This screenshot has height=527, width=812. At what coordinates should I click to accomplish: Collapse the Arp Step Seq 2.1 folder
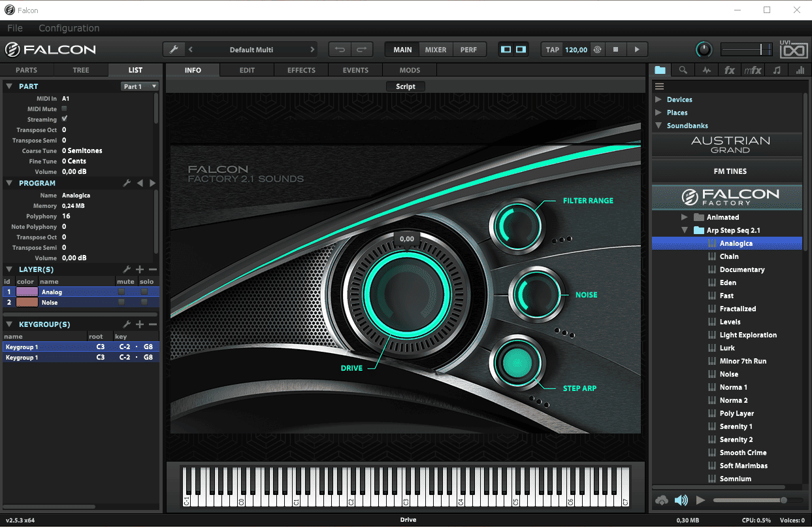pos(685,230)
